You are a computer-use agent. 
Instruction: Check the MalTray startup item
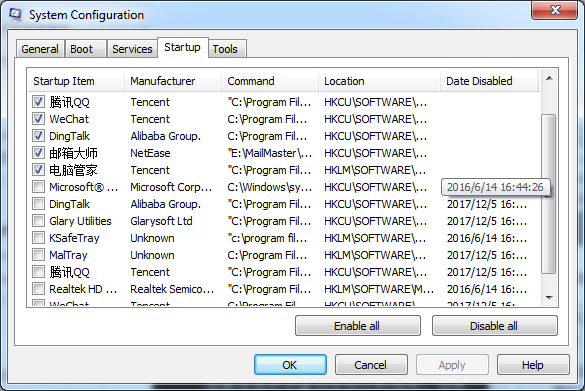38,255
